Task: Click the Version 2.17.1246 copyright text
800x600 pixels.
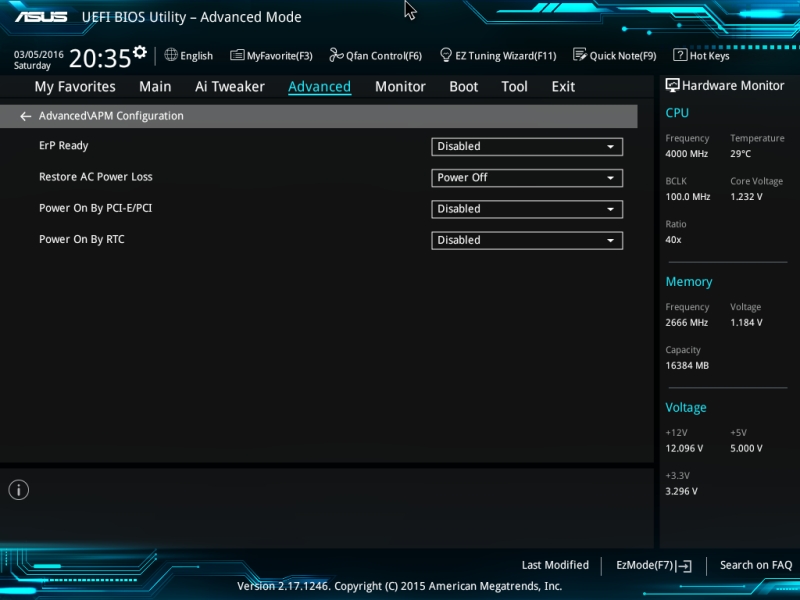Action: [x=399, y=586]
